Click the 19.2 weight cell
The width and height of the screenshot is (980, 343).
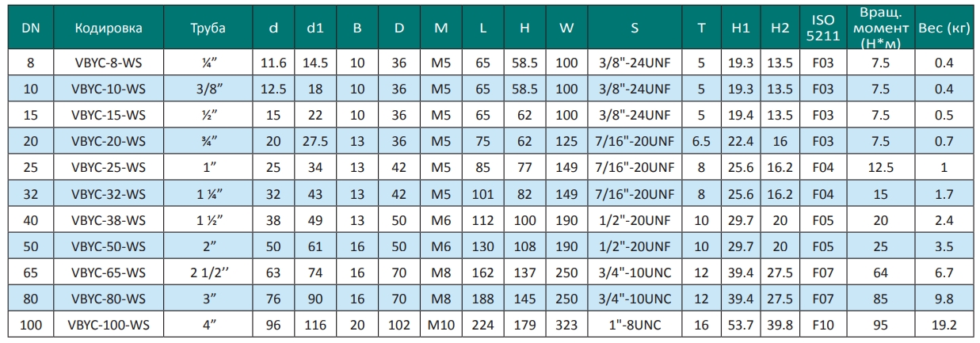[943, 325]
